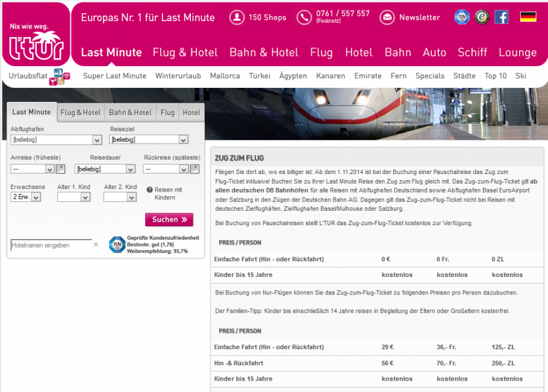Screen dimensions: 548x392
Task: Switch to Last Minute search tab
Action: click(31, 112)
